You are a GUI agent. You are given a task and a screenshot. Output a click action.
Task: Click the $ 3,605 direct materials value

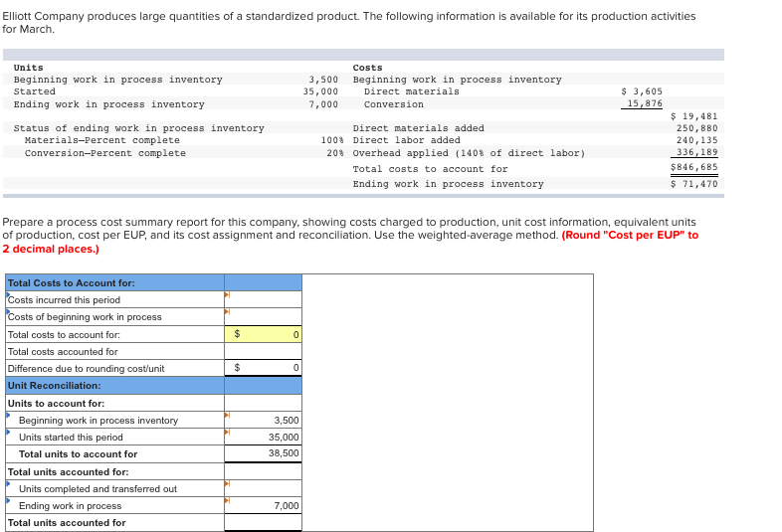point(642,91)
